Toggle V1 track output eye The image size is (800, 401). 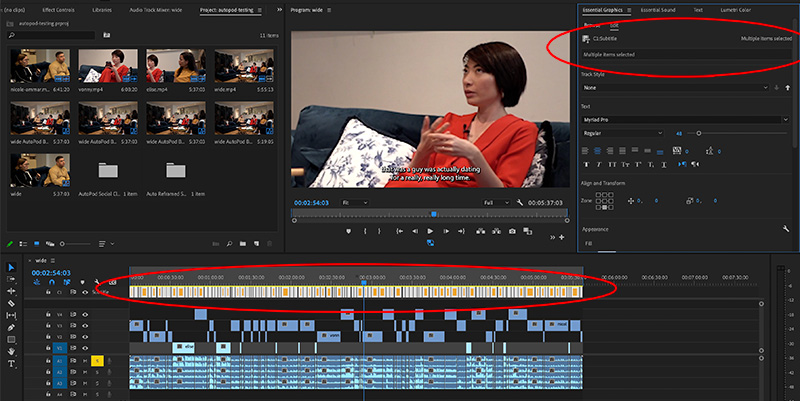coord(85,348)
